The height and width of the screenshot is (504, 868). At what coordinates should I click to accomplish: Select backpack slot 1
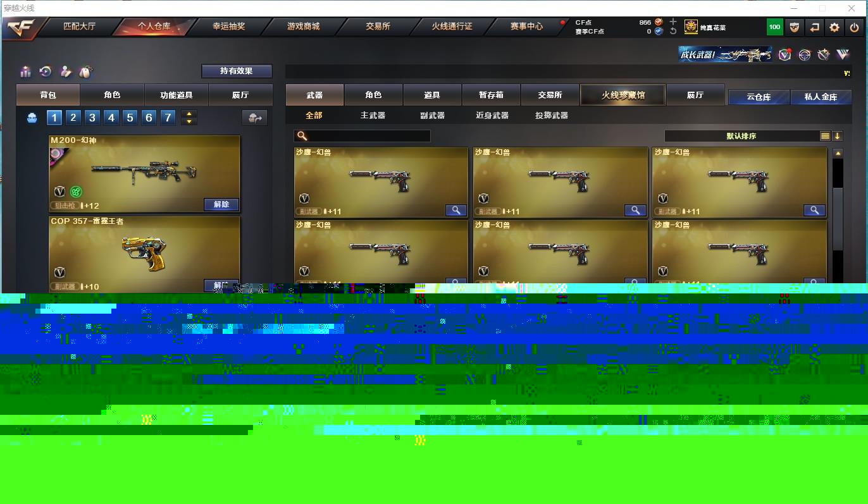[54, 118]
